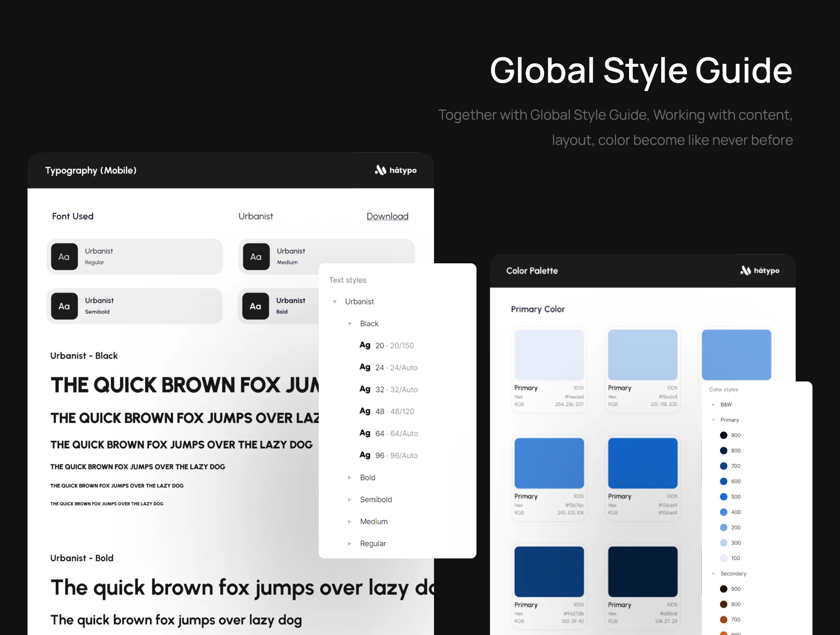
Task: Select the Aa icon for Urbanist Bold
Action: pos(256,306)
